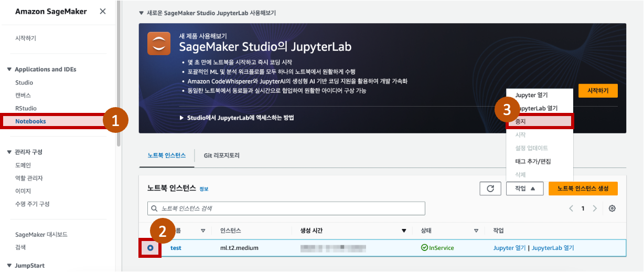Open 이미지 in the sidebar
The image size is (644, 272).
23,191
